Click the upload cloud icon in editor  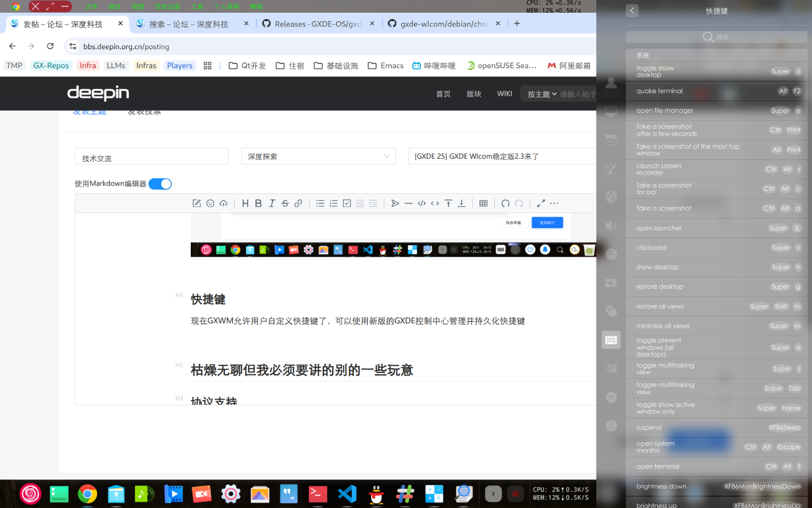[224, 203]
